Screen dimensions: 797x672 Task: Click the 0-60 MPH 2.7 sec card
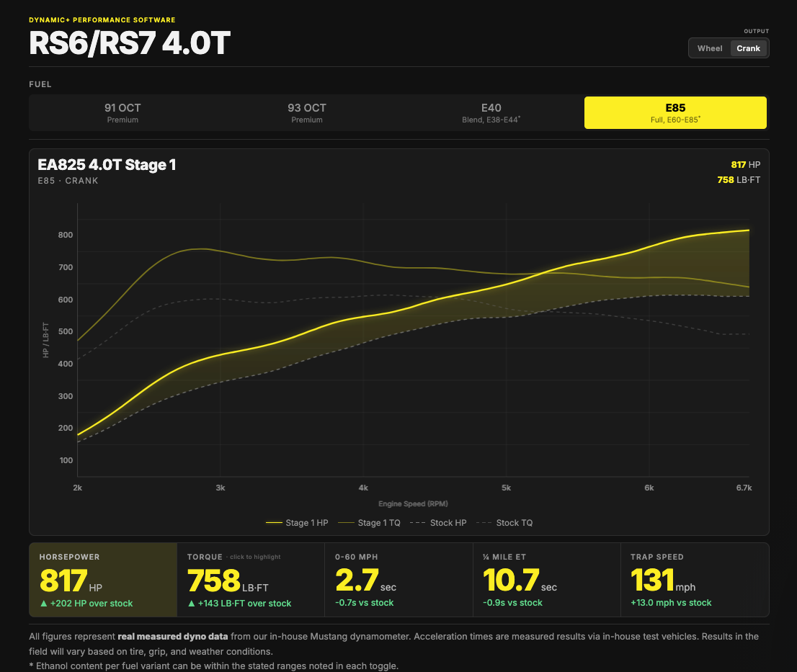click(399, 580)
